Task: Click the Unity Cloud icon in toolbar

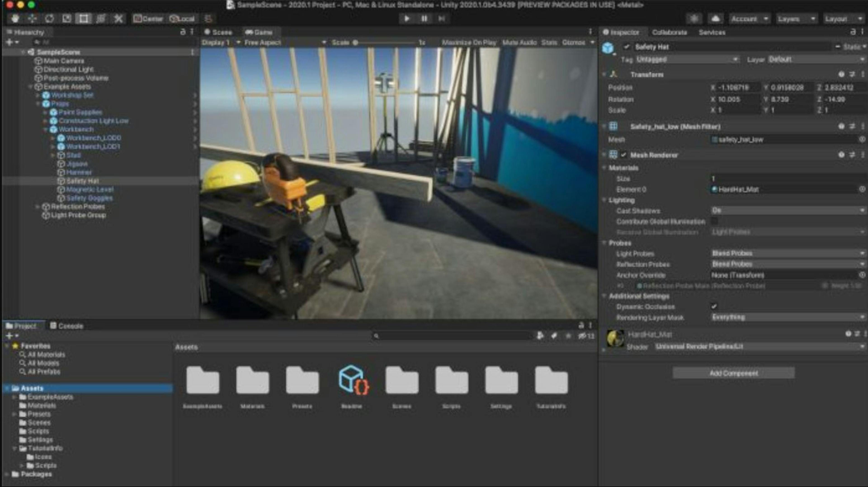Action: click(x=715, y=19)
